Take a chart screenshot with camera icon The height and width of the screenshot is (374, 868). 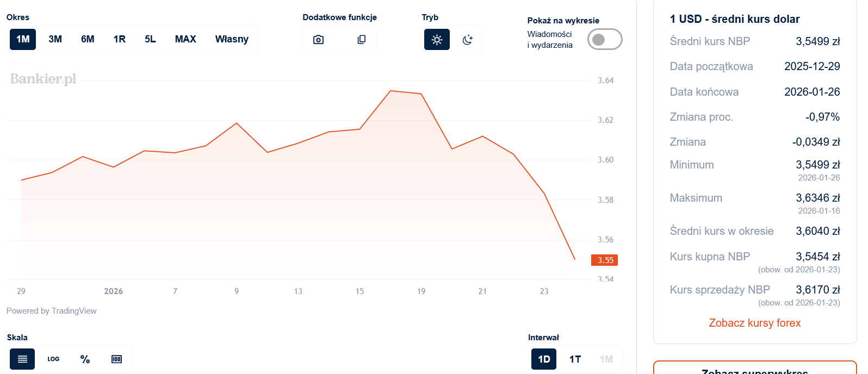319,40
